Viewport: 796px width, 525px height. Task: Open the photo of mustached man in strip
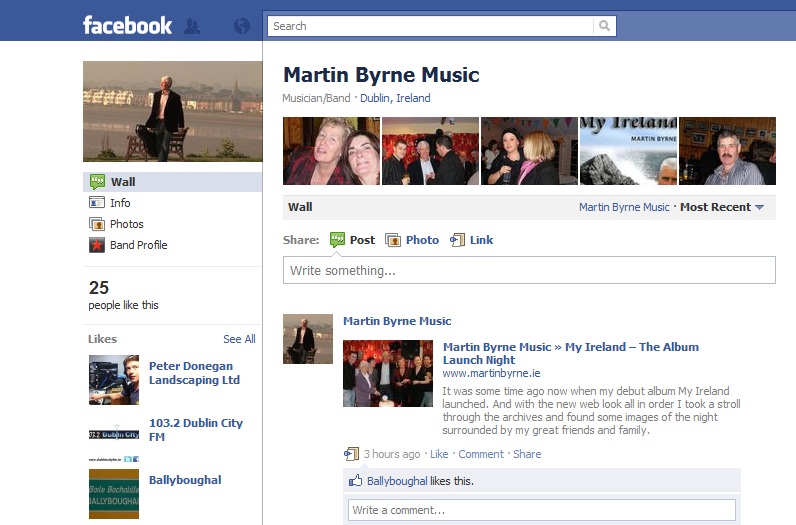click(727, 151)
